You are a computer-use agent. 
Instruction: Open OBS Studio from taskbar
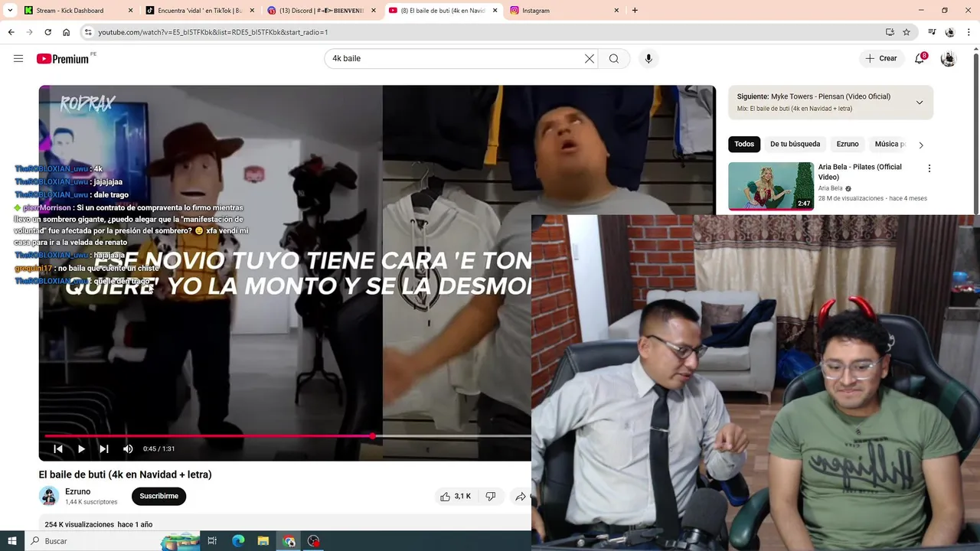(314, 541)
